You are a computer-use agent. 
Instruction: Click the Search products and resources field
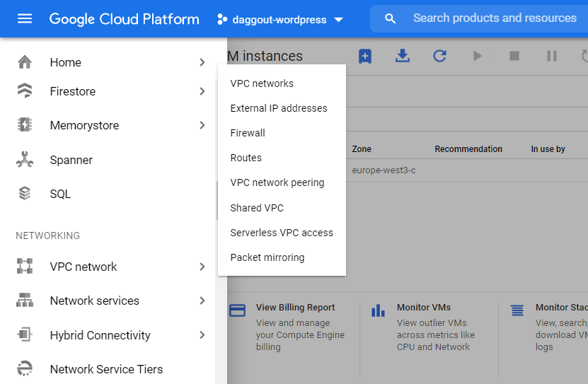pyautogui.click(x=495, y=18)
